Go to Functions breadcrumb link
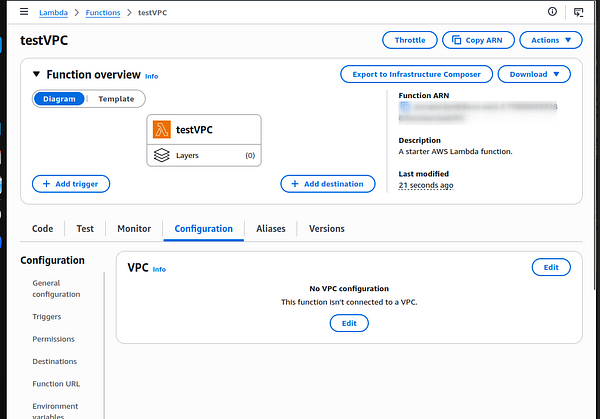Image resolution: width=600 pixels, height=419 pixels. tap(103, 13)
